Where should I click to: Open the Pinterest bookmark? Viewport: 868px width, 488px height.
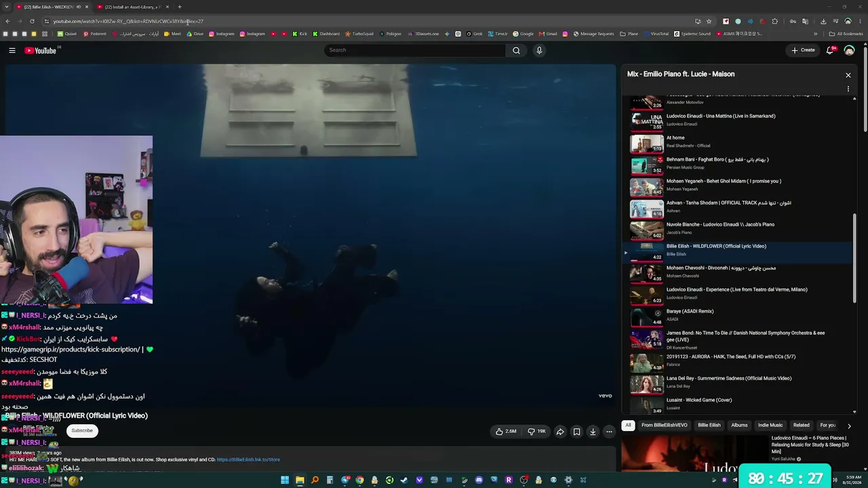click(95, 34)
